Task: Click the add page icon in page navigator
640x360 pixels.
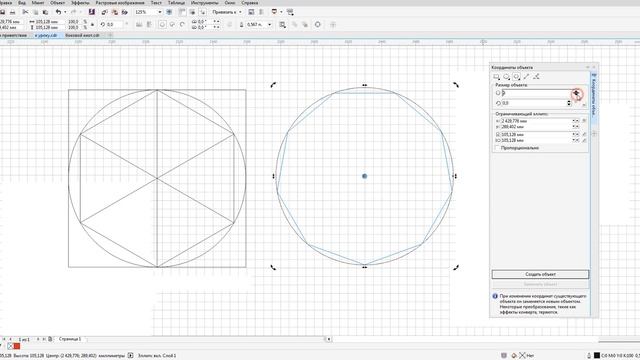Action: pyautogui.click(x=50, y=339)
